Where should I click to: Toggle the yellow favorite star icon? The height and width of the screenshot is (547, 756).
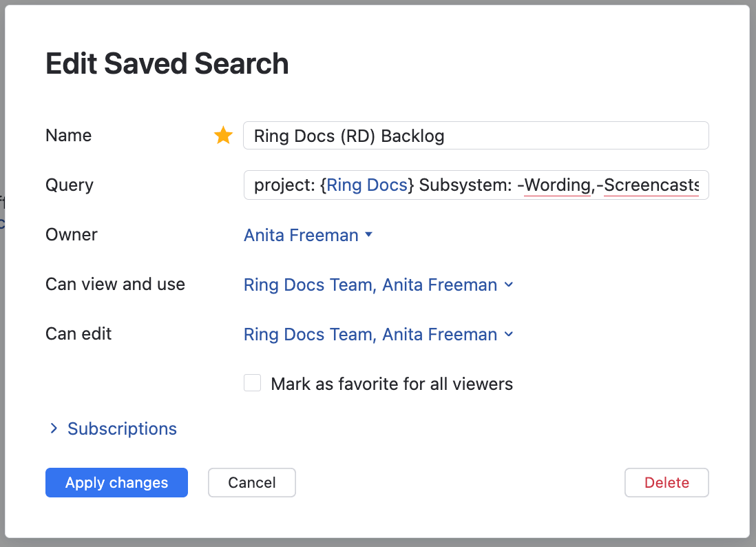tap(223, 135)
